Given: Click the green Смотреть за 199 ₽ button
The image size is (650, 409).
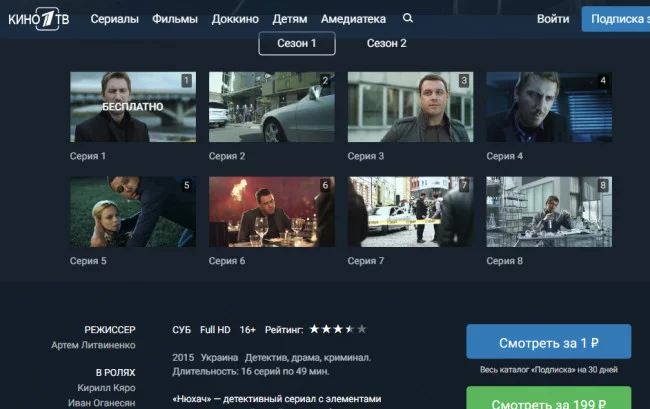Looking at the screenshot, I should (x=548, y=398).
